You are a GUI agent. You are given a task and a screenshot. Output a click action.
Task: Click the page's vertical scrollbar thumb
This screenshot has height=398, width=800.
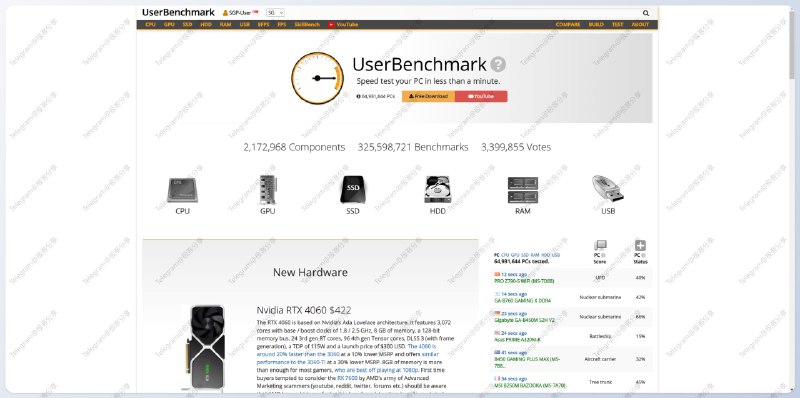click(792, 44)
